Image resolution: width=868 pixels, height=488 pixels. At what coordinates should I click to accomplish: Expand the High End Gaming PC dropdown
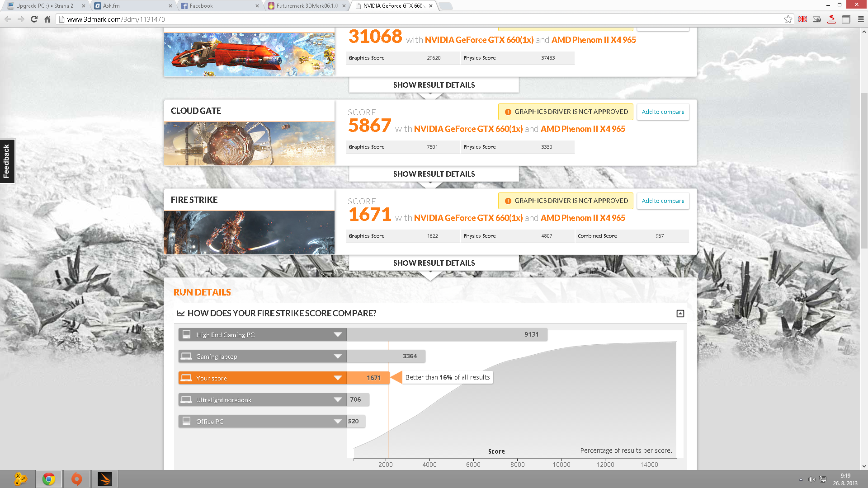click(338, 334)
